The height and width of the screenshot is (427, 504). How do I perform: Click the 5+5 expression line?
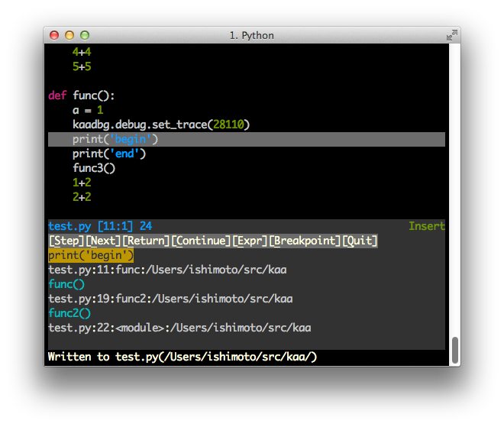coord(82,66)
